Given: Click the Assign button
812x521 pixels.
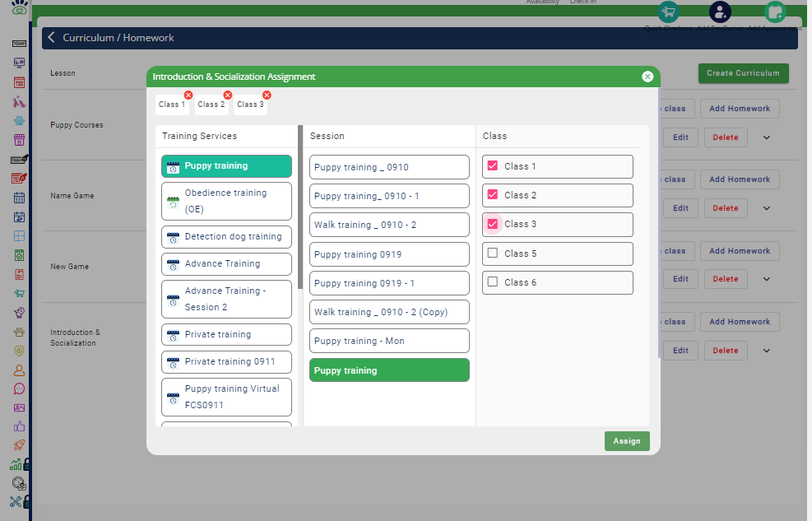Looking at the screenshot, I should pyautogui.click(x=627, y=441).
